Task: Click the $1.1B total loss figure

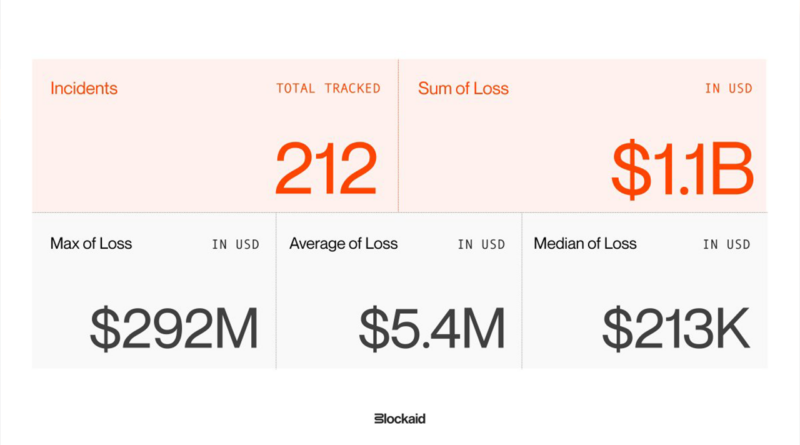Action: click(682, 169)
